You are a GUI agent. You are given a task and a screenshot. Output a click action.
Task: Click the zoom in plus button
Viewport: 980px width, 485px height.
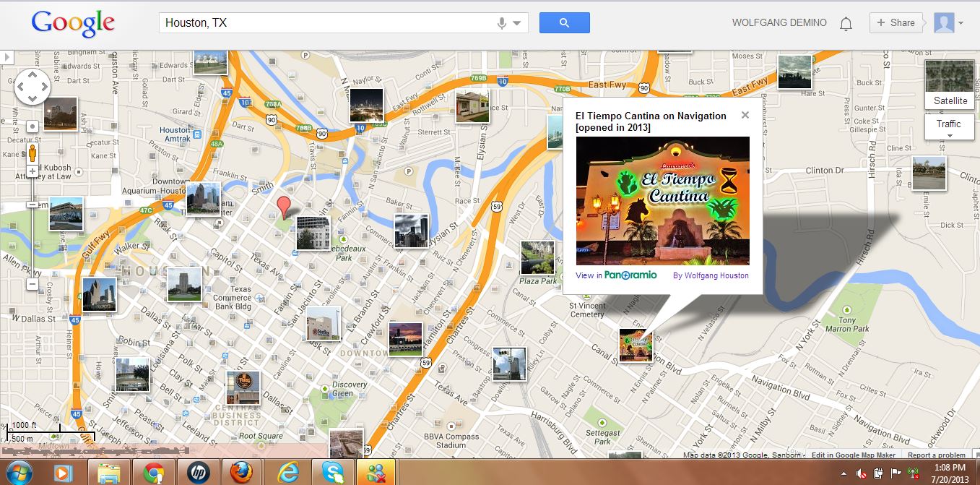point(32,172)
